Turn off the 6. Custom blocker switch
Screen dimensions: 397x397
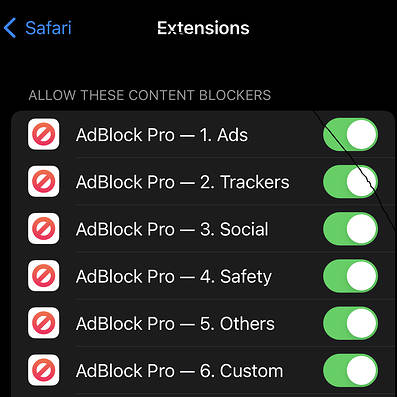pos(350,370)
